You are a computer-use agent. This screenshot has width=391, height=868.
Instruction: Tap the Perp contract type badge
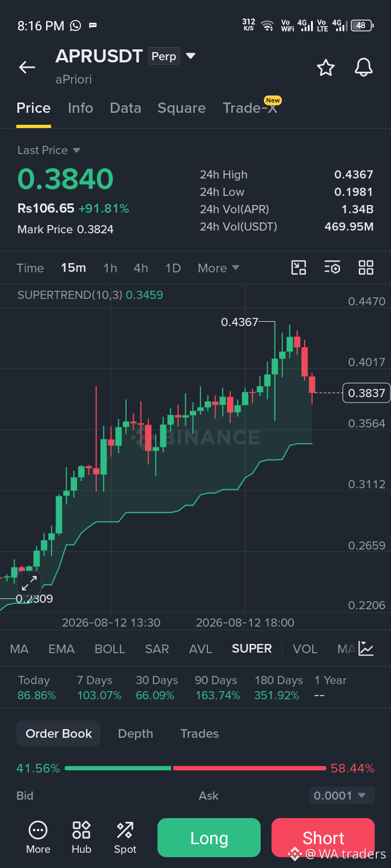coord(163,56)
